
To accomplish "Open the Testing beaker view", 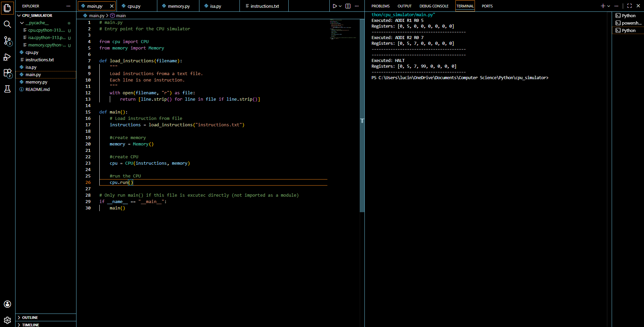I will click(x=7, y=89).
